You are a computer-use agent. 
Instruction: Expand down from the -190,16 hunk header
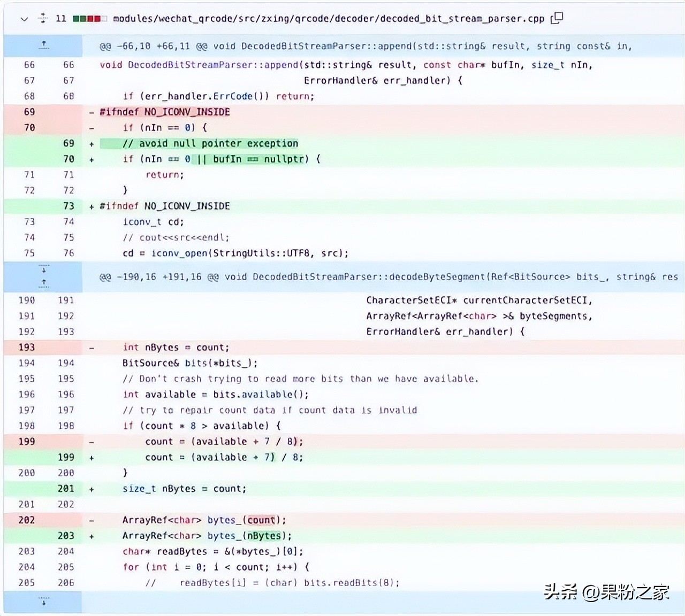[44, 268]
